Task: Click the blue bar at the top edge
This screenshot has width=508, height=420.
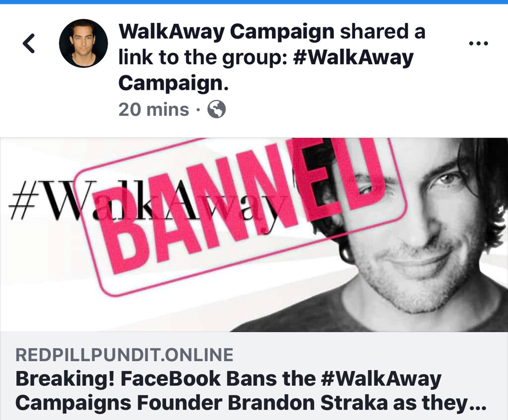Action: tap(254, 2)
